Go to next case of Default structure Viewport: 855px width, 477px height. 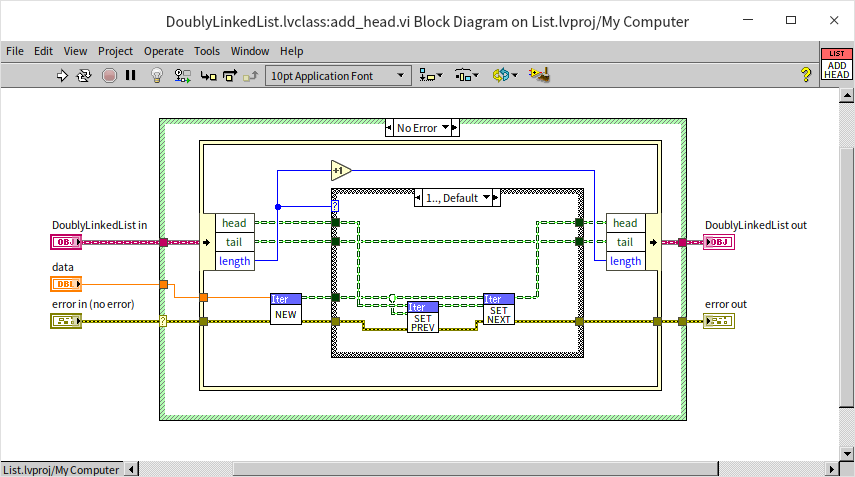(x=493, y=198)
